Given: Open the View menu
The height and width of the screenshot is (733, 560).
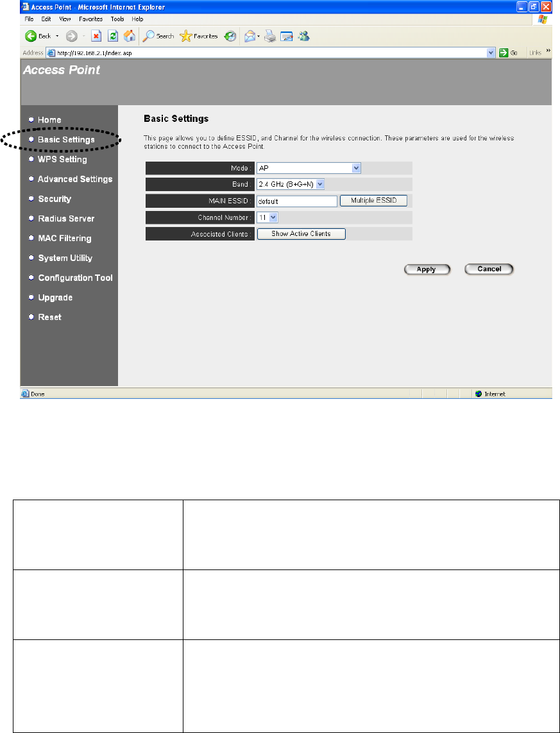Looking at the screenshot, I should point(65,19).
